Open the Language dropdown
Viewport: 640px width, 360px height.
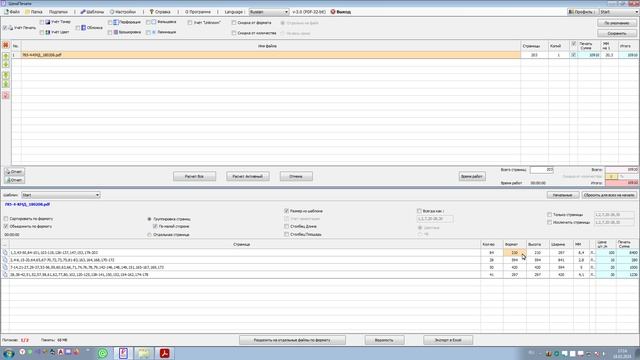coord(269,12)
